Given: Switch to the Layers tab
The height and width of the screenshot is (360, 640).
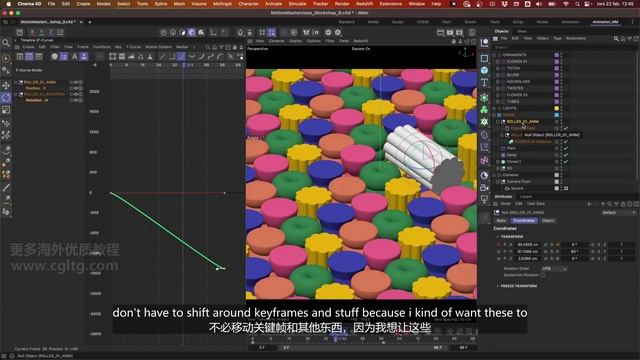Looking at the screenshot, I should click(526, 197).
